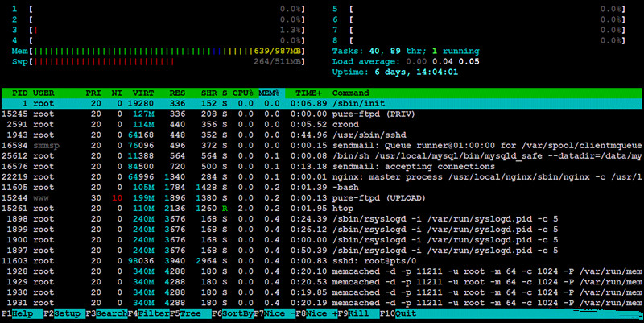
Task: Click the smmsp user name
Action: (x=46, y=146)
